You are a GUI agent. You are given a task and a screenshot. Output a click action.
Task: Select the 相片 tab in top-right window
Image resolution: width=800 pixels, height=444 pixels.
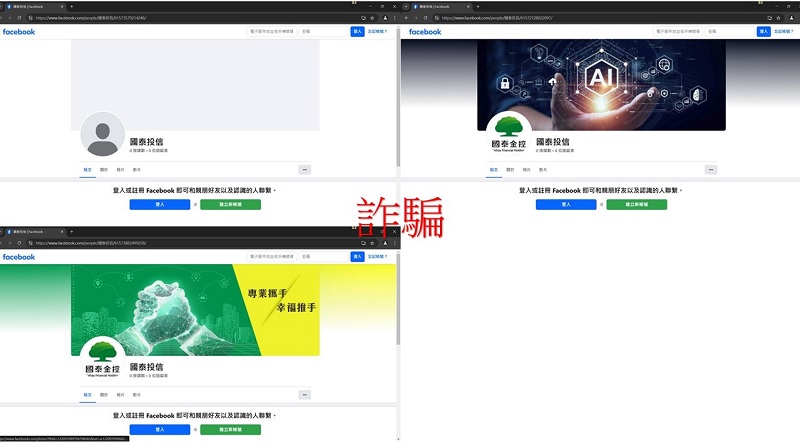(x=527, y=169)
